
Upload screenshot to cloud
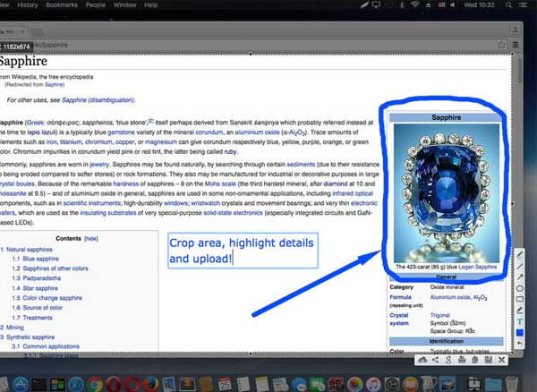(x=422, y=360)
